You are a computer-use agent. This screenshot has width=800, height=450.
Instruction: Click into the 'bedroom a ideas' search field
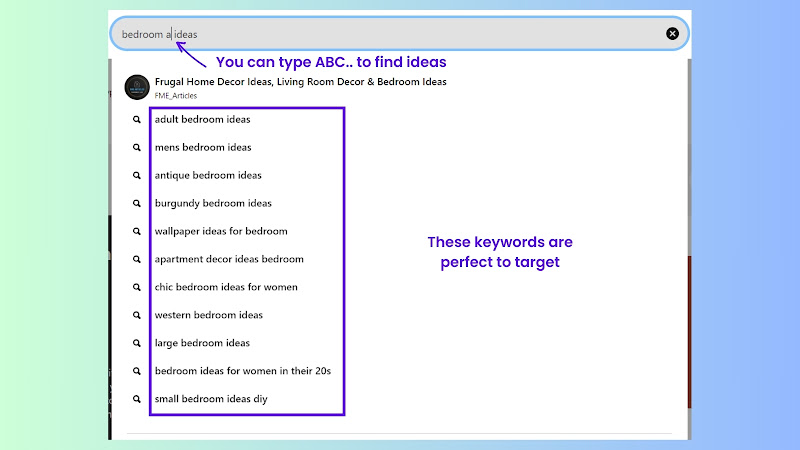(x=399, y=34)
